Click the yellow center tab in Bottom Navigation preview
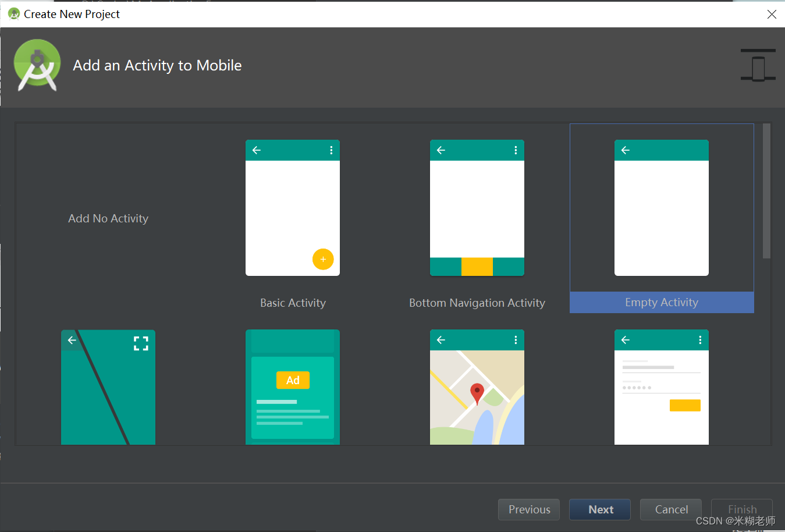Image resolution: width=785 pixels, height=532 pixels. [x=477, y=267]
